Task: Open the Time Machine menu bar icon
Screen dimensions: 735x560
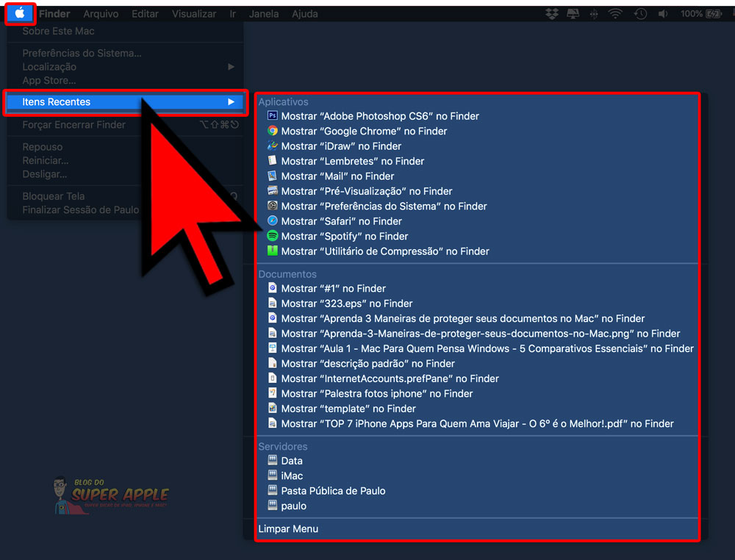Action: point(640,14)
